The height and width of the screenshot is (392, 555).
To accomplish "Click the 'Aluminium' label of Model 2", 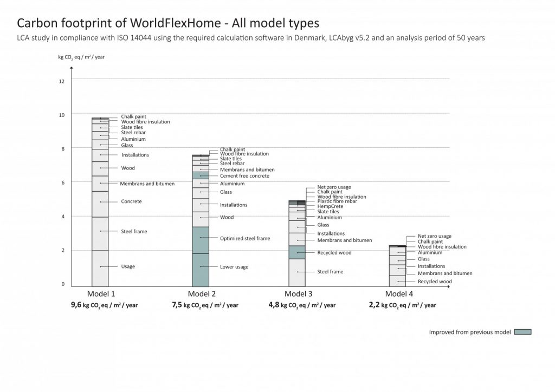I will (x=232, y=184).
